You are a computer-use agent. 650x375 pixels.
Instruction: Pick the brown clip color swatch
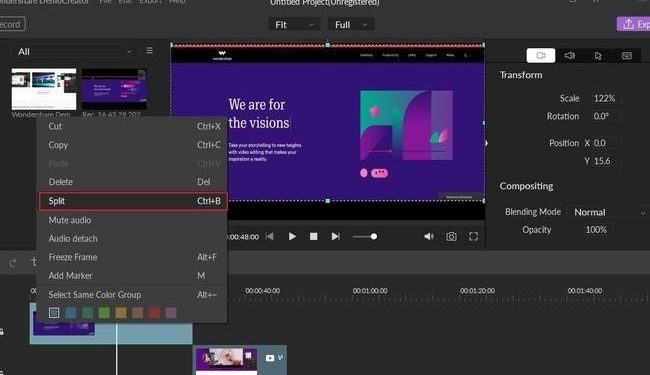[138, 313]
